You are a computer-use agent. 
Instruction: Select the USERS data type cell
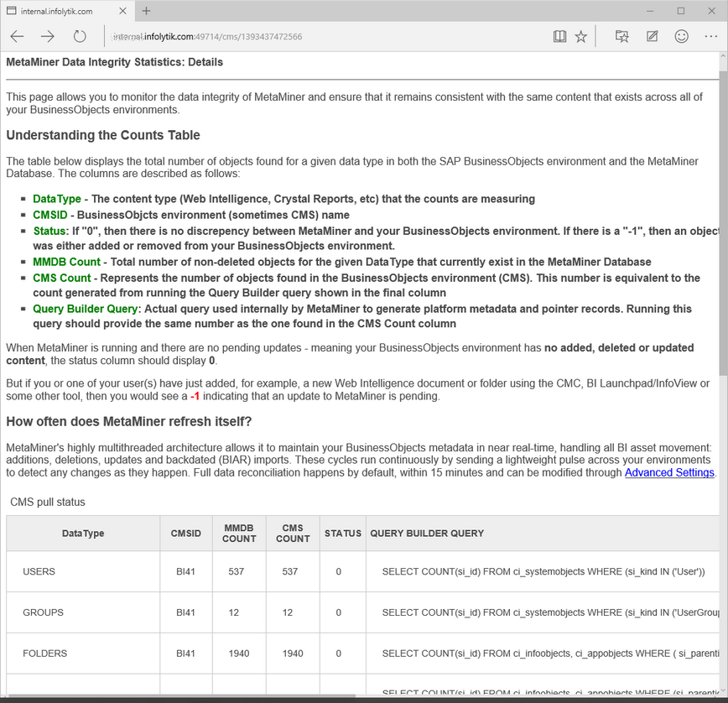coord(83,571)
